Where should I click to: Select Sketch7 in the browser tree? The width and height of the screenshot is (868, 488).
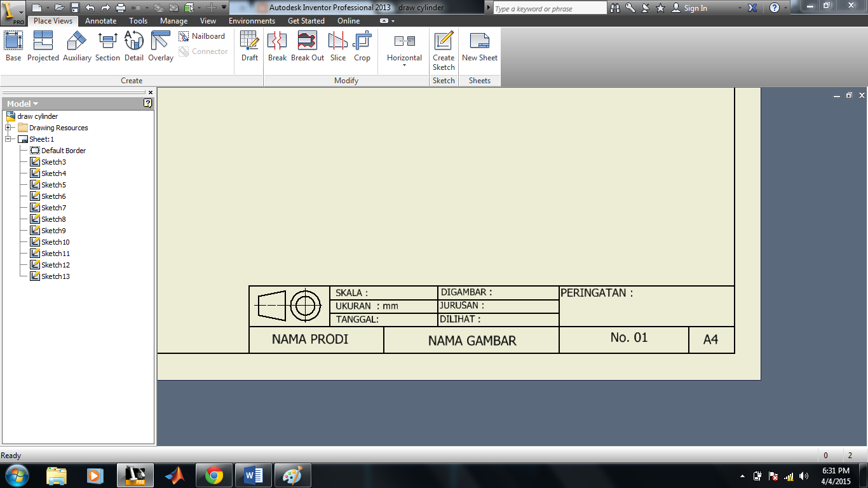(53, 207)
